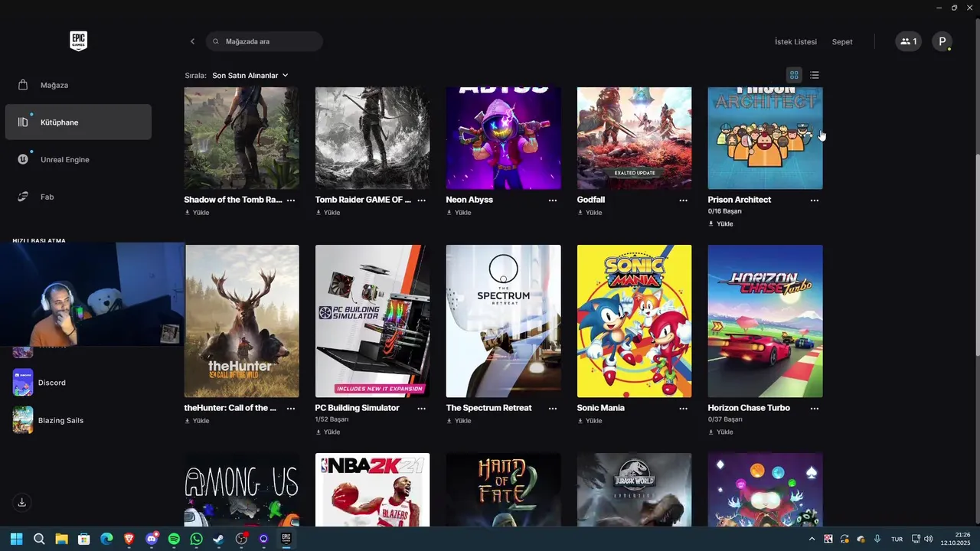Image resolution: width=980 pixels, height=551 pixels.
Task: Click the Epic Games taskbar icon
Action: click(x=286, y=539)
